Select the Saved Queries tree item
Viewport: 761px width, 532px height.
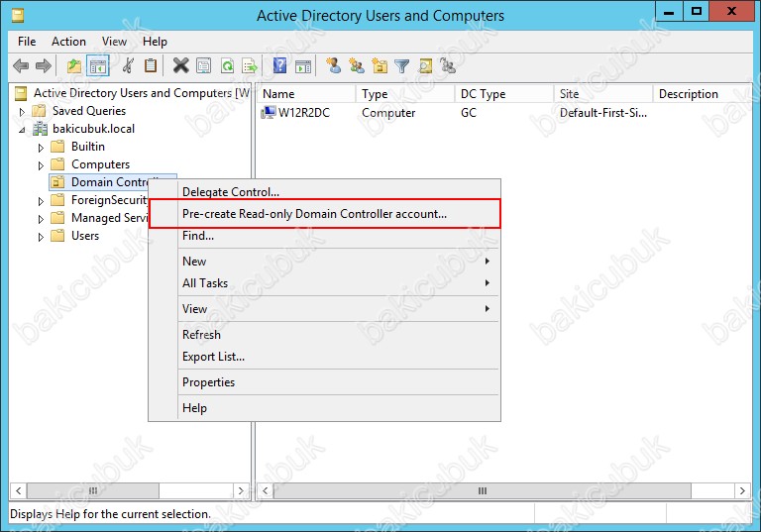[x=89, y=111]
